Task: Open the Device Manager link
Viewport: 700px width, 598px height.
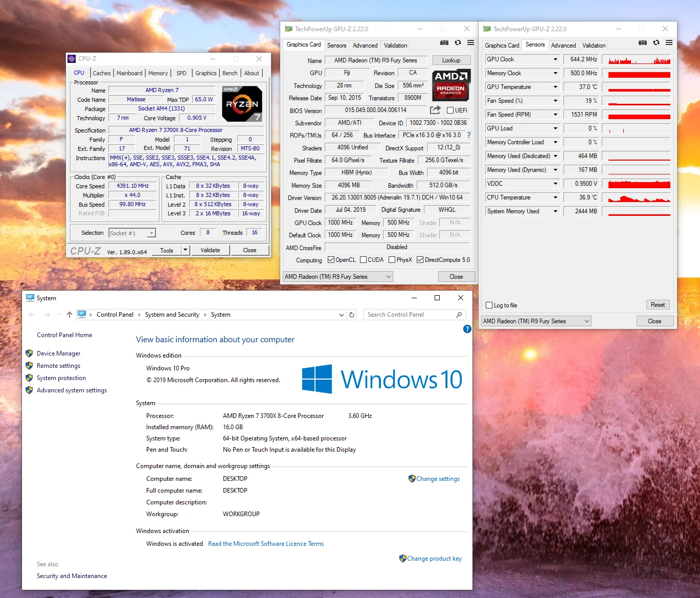Action: pos(58,353)
